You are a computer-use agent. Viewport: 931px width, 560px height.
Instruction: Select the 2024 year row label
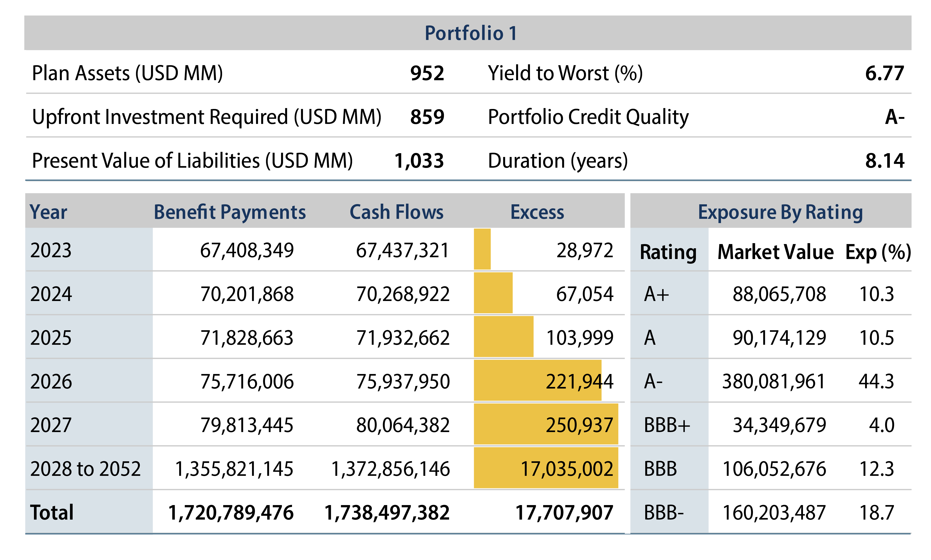[x=51, y=294]
